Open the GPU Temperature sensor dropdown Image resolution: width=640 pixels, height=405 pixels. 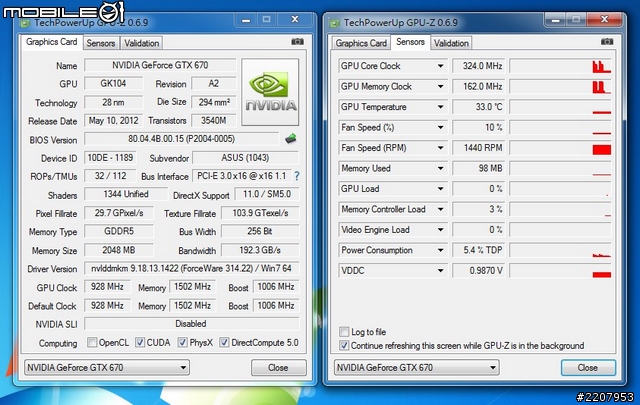[440, 107]
